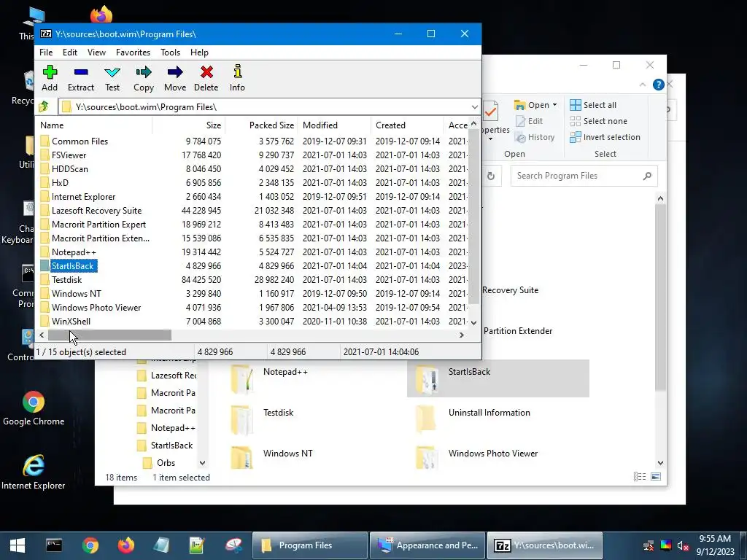The height and width of the screenshot is (560, 747).
Task: Click the scroll down arrow in the 7-Zip list
Action: pyautogui.click(x=473, y=323)
